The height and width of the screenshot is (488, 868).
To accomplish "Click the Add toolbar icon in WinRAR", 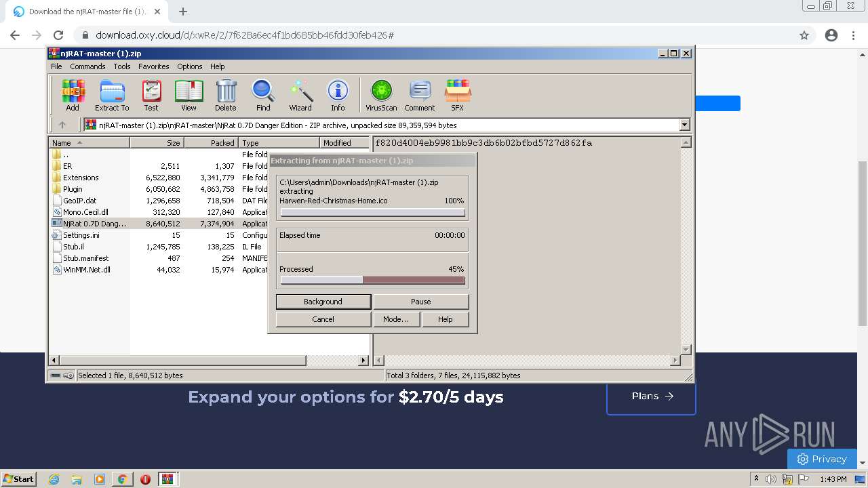I will (73, 95).
